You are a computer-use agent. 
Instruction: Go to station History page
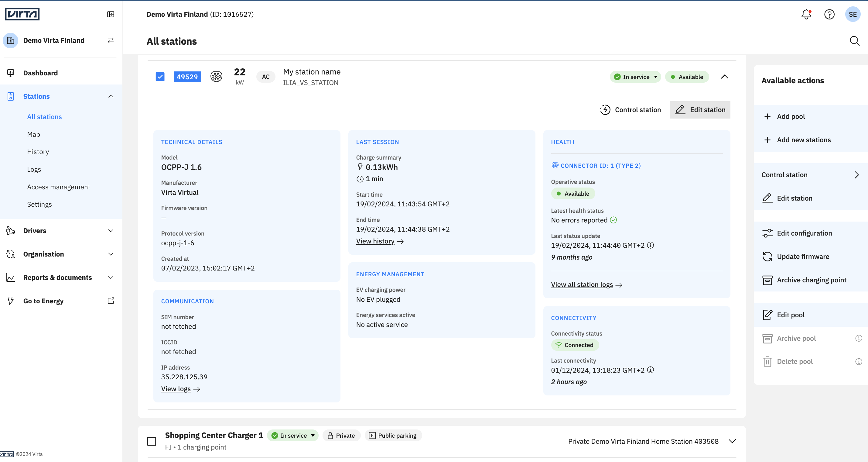click(38, 152)
